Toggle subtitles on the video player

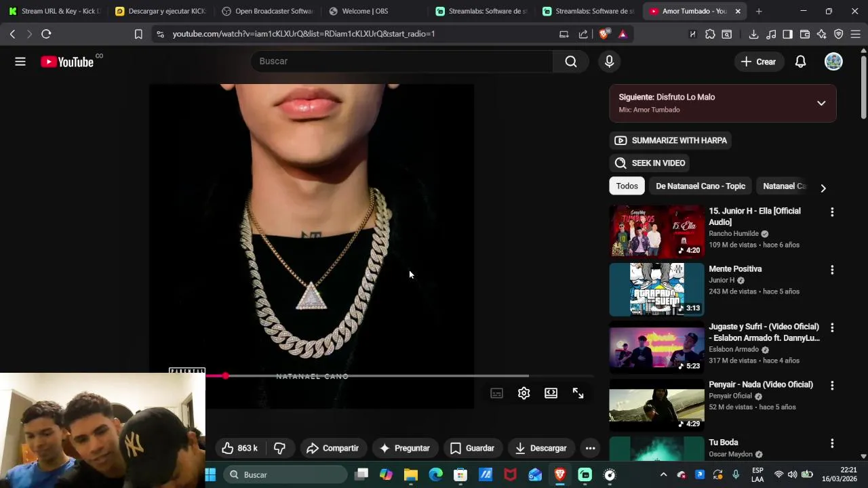pyautogui.click(x=496, y=393)
